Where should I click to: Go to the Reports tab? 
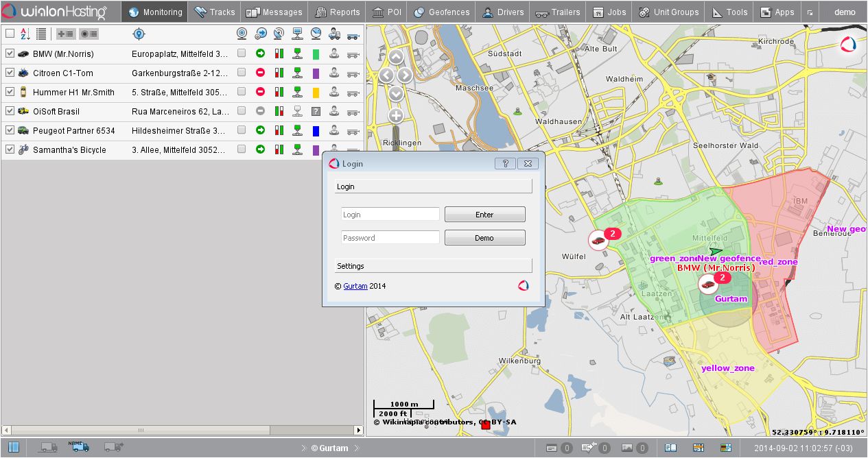pyautogui.click(x=338, y=12)
